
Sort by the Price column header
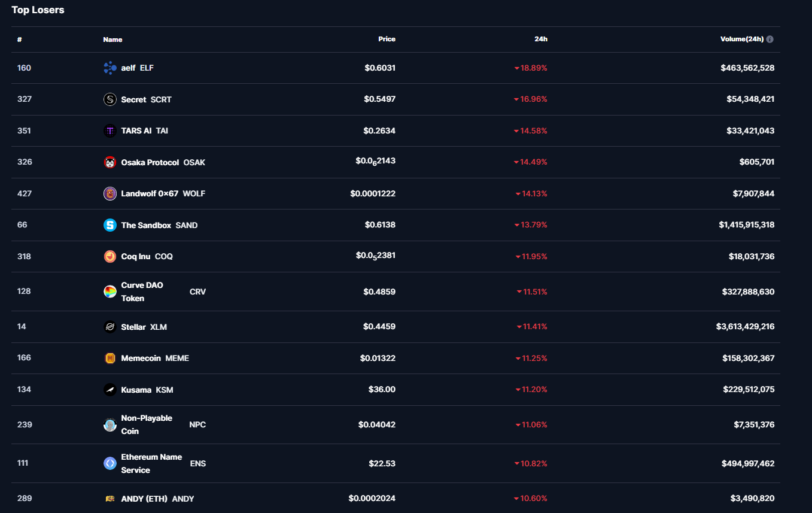tap(387, 39)
